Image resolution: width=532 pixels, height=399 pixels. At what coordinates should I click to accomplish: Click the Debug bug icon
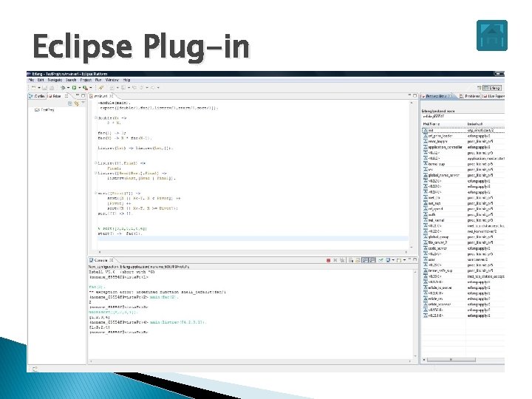pyautogui.click(x=63, y=88)
